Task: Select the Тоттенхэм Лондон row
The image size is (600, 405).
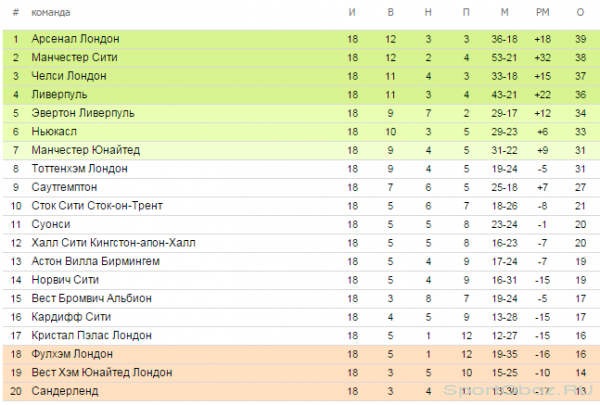Action: click(x=300, y=169)
